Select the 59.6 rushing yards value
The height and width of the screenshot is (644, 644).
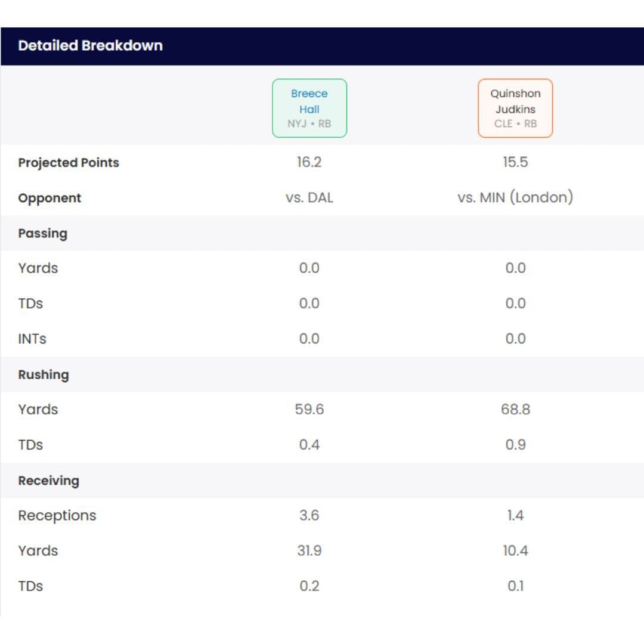pos(309,409)
